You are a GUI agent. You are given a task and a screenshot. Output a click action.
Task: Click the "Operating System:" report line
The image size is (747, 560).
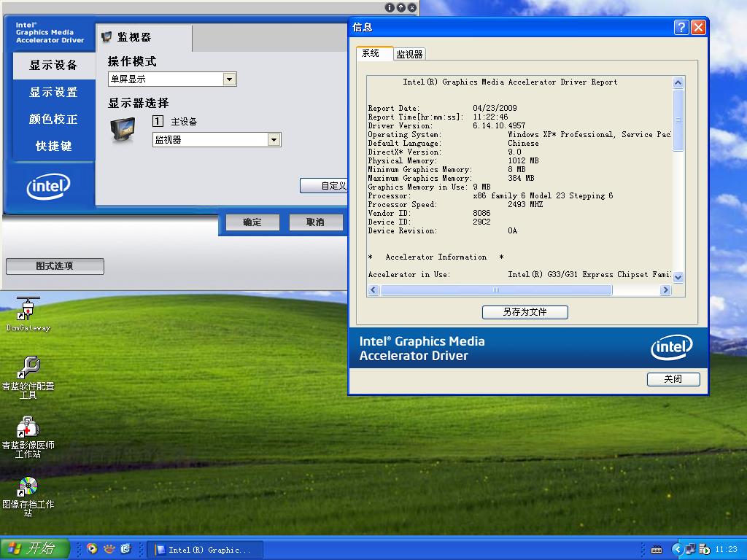click(x=519, y=134)
